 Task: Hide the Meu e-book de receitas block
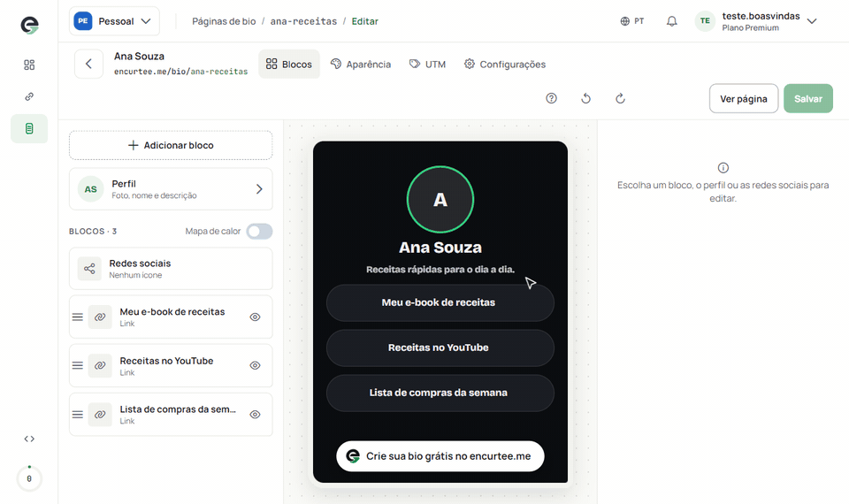tap(255, 317)
